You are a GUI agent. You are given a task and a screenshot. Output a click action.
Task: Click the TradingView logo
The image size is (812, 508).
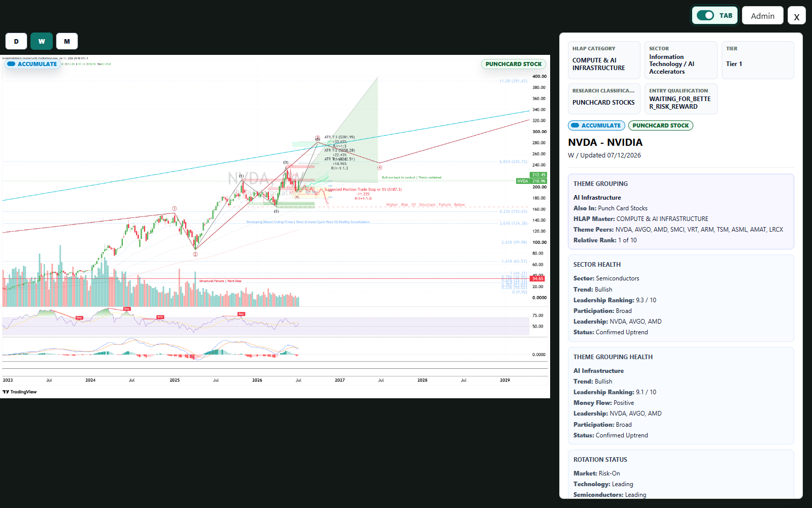coord(20,392)
